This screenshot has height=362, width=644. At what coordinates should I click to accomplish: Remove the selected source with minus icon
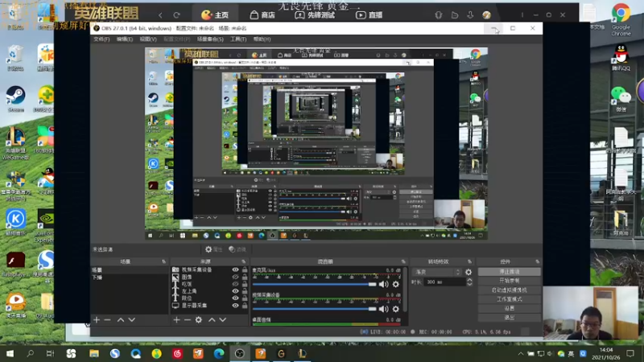[188, 319]
